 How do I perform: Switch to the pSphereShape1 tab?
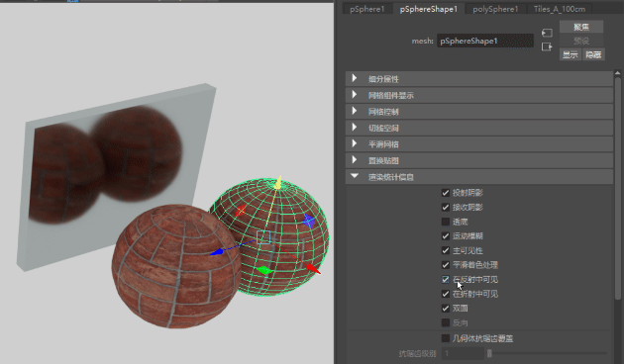429,9
